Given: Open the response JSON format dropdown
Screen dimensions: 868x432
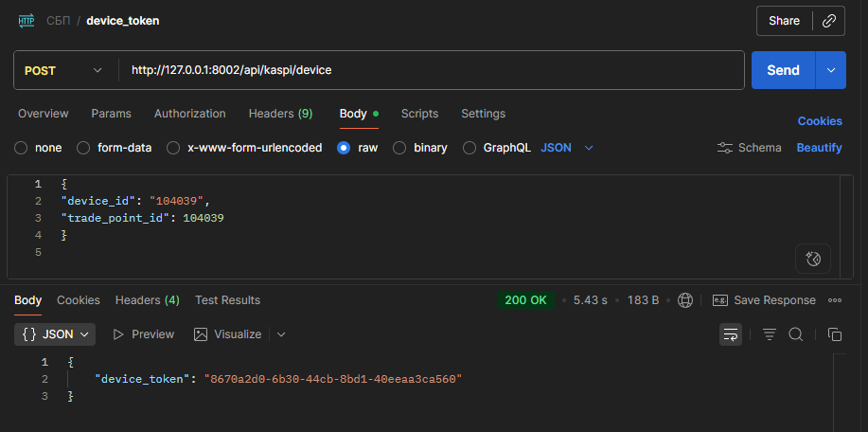Looking at the screenshot, I should tap(57, 334).
